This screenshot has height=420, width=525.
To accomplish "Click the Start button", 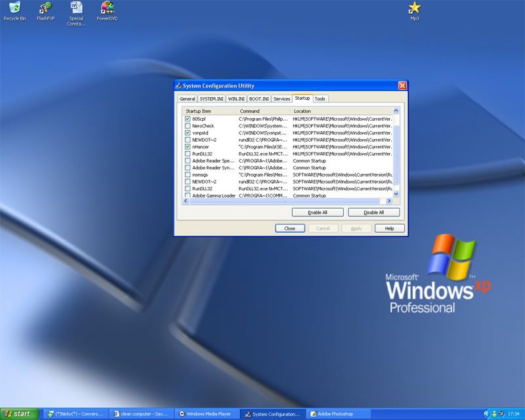I will pos(18,414).
